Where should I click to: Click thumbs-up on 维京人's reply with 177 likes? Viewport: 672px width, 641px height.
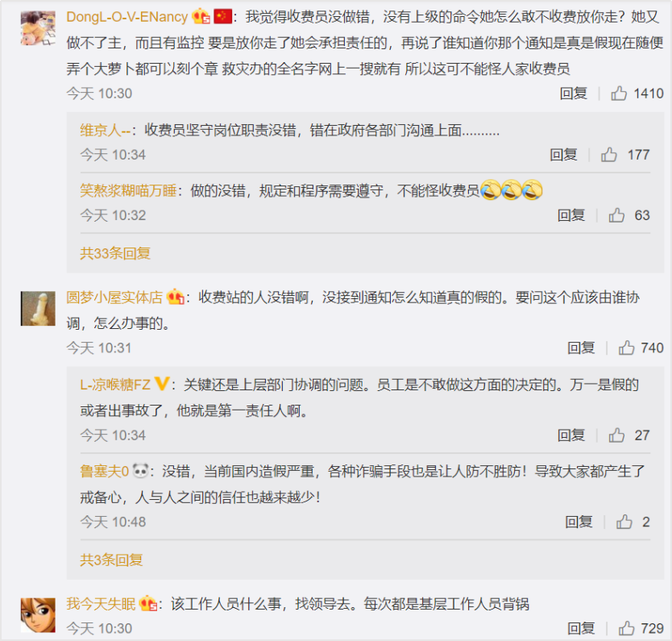(x=608, y=154)
